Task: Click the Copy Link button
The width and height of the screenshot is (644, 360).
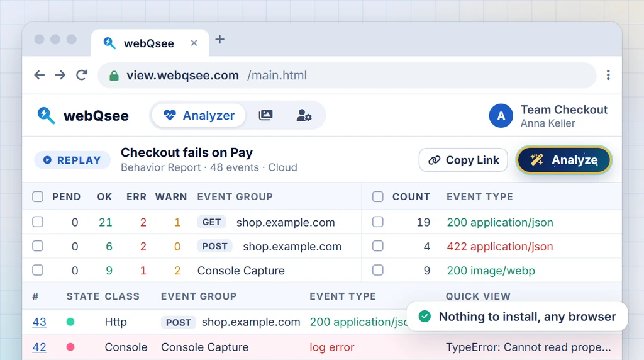Action: (x=464, y=160)
